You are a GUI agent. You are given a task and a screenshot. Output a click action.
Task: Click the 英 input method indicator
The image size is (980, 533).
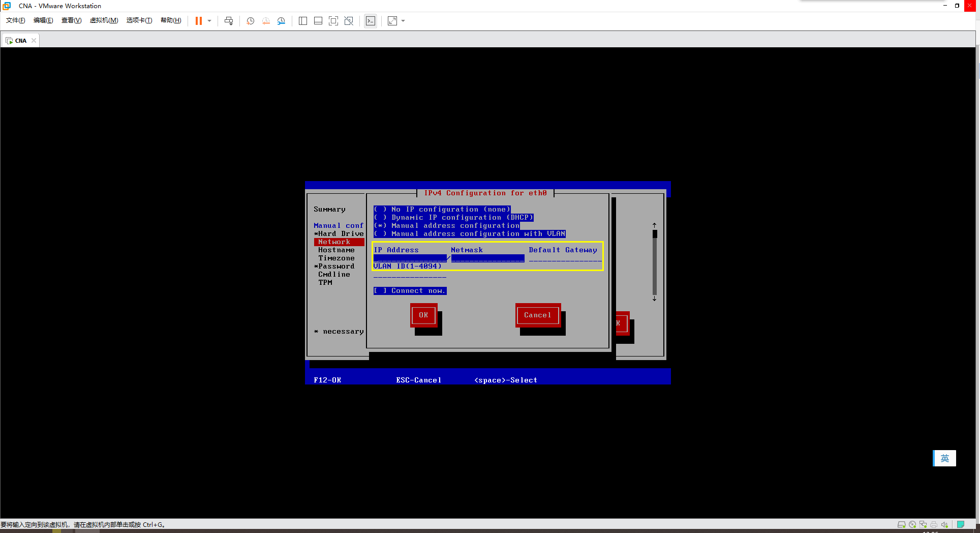click(x=944, y=458)
